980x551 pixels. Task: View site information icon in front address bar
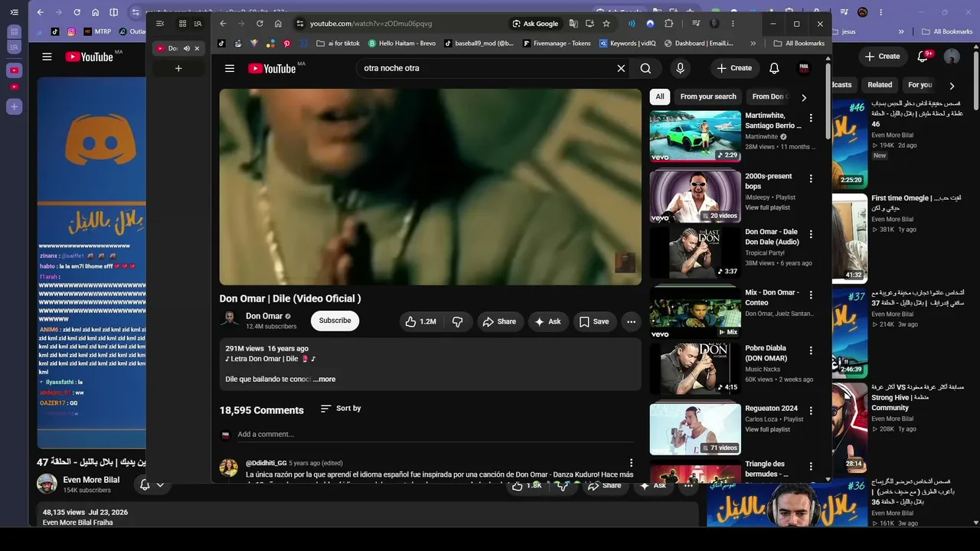click(300, 24)
